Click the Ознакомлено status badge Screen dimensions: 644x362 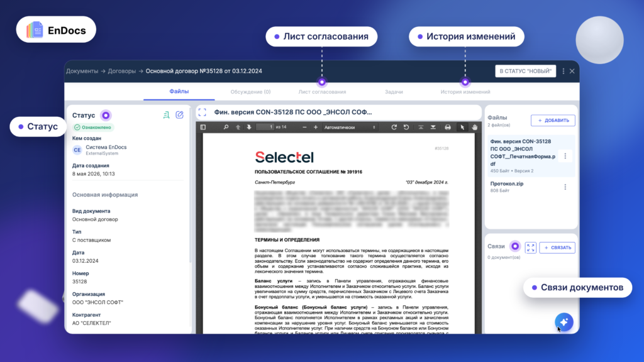[93, 127]
